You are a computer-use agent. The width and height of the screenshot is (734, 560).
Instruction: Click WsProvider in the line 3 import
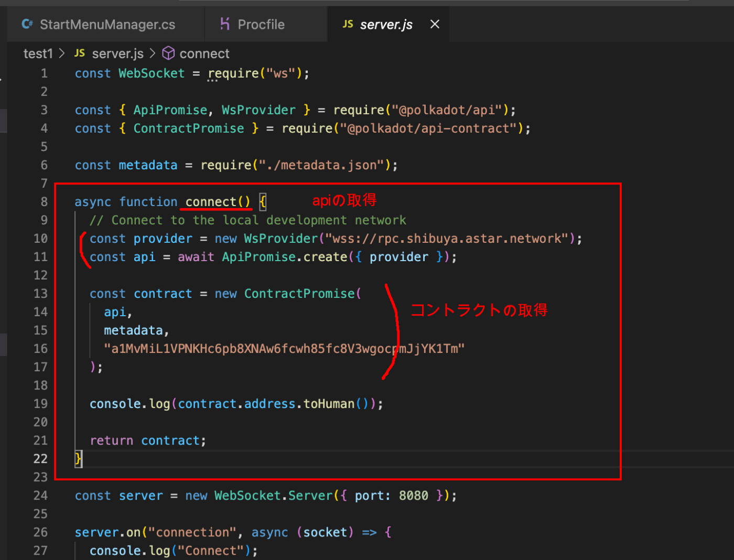point(258,110)
